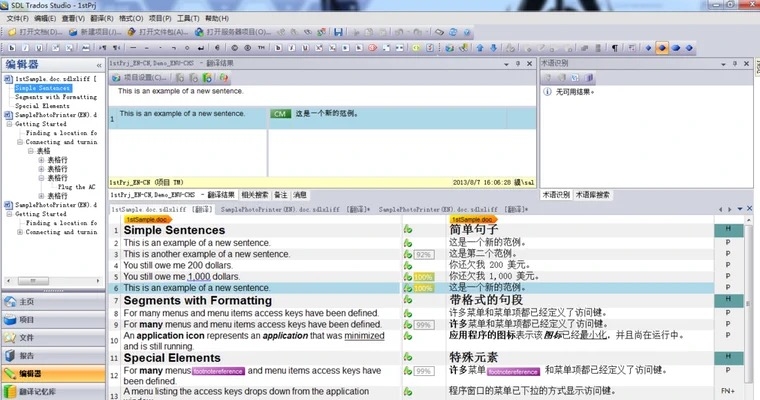Select Special Elements tree item
This screenshot has height=400, width=760.
pos(42,106)
